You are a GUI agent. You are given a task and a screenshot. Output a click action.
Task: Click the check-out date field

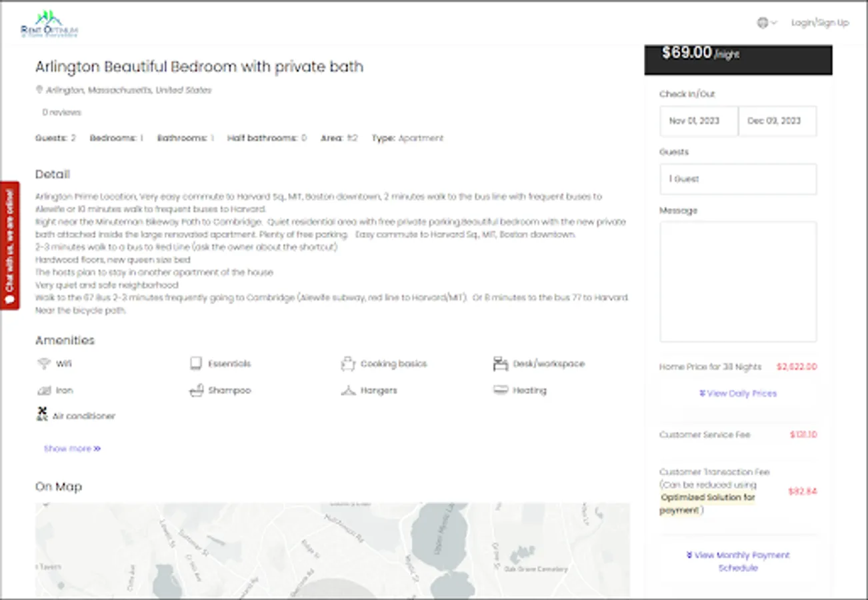(777, 121)
